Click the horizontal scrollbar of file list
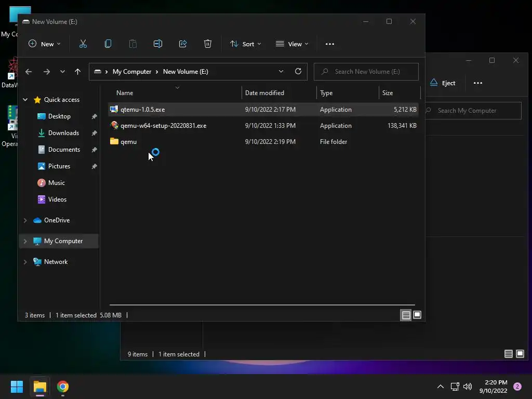Screen dimensions: 532x399 click(x=262, y=304)
